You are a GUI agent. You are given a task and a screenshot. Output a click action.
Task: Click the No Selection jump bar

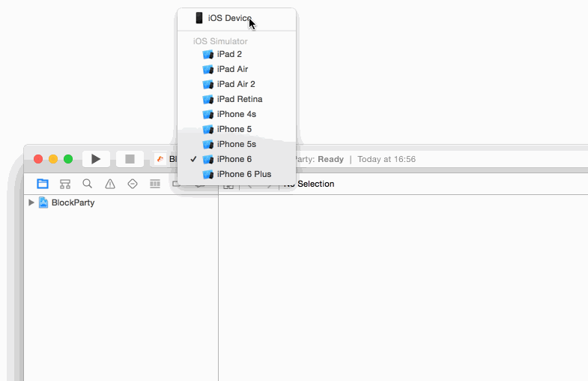[309, 184]
